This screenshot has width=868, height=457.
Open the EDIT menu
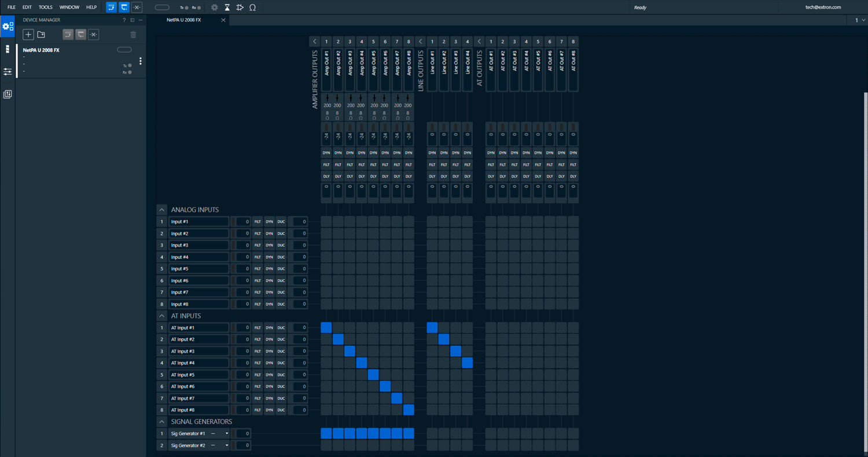tap(27, 8)
